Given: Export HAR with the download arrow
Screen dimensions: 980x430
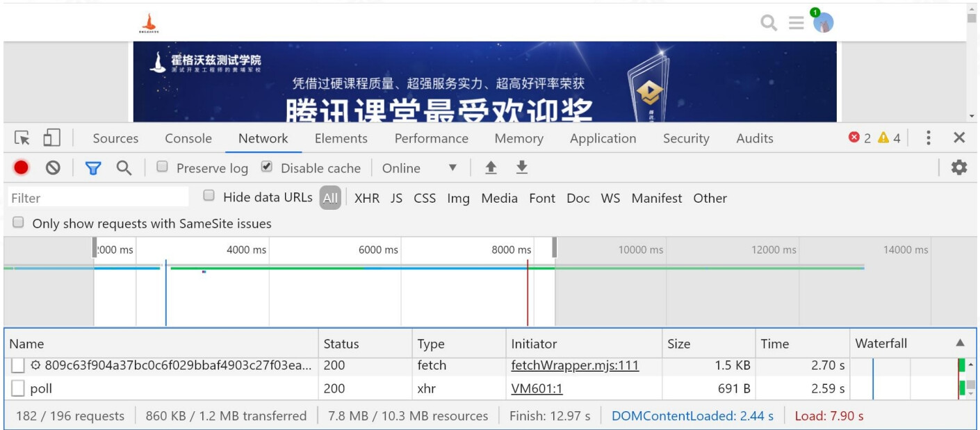Looking at the screenshot, I should 522,167.
